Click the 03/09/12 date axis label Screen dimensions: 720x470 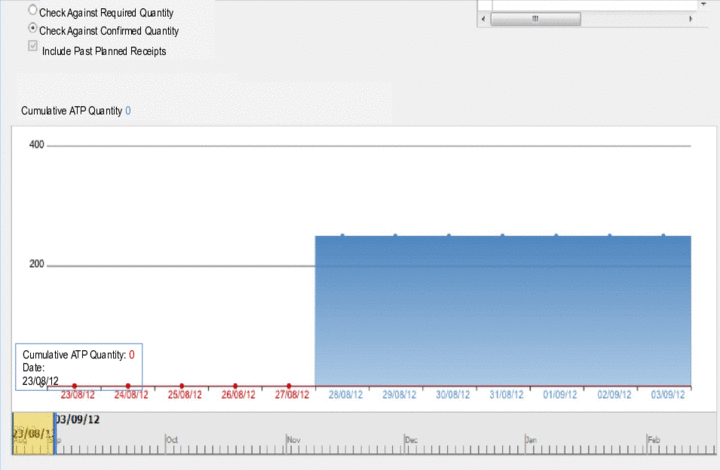[667, 395]
